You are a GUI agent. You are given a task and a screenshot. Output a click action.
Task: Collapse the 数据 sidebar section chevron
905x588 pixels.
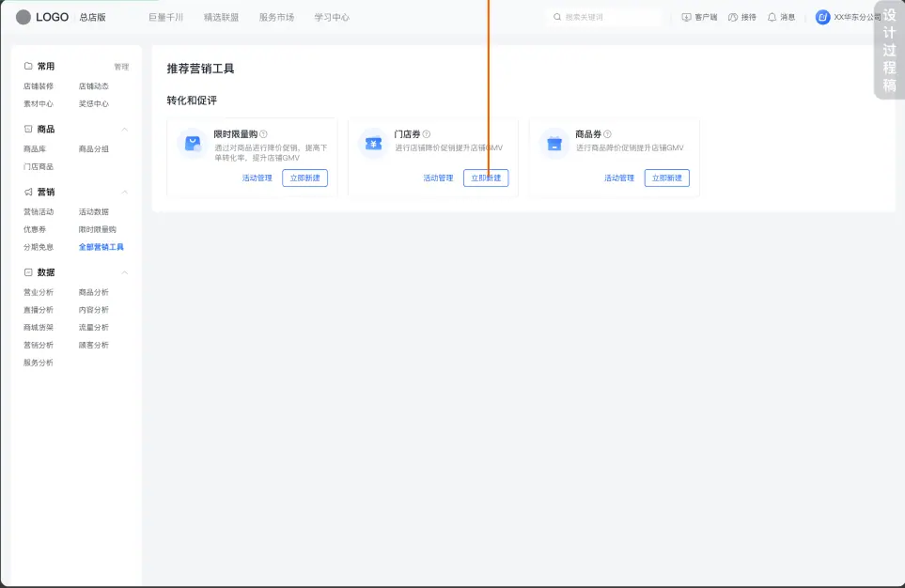124,272
